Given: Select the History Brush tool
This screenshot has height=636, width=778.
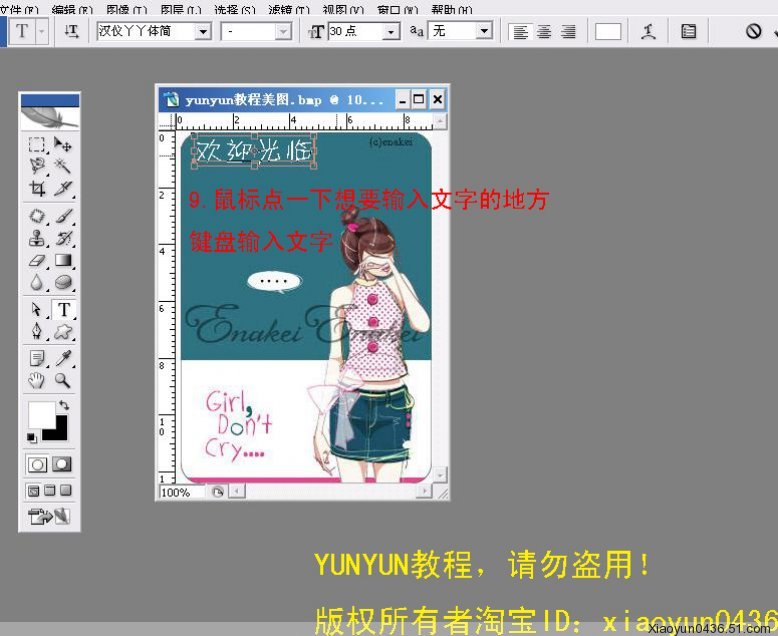Looking at the screenshot, I should coord(63,238).
